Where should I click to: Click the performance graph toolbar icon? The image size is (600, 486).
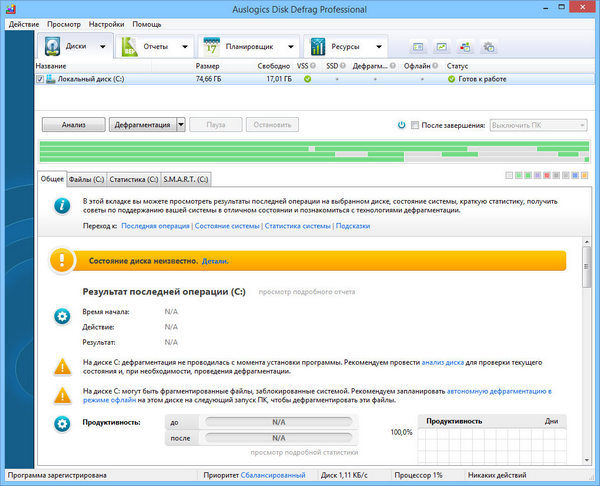pos(442,47)
